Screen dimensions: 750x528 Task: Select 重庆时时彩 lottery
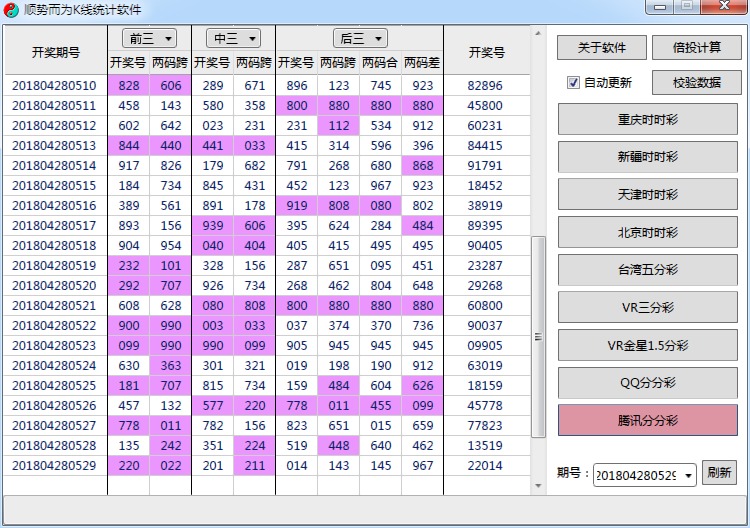647,119
